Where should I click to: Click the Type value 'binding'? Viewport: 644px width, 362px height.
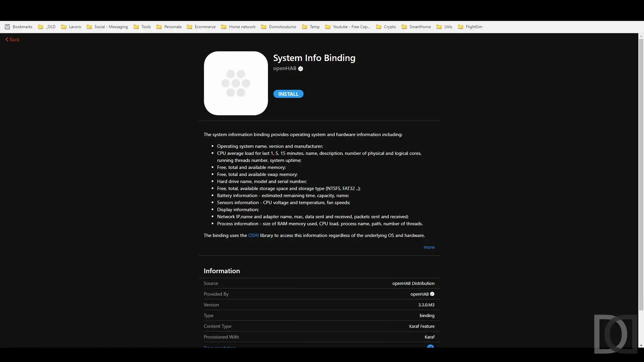427,315
